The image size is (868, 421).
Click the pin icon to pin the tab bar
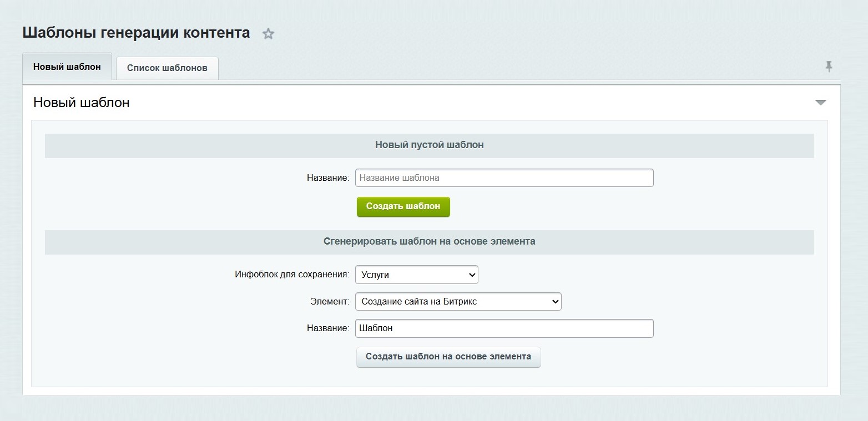point(828,66)
